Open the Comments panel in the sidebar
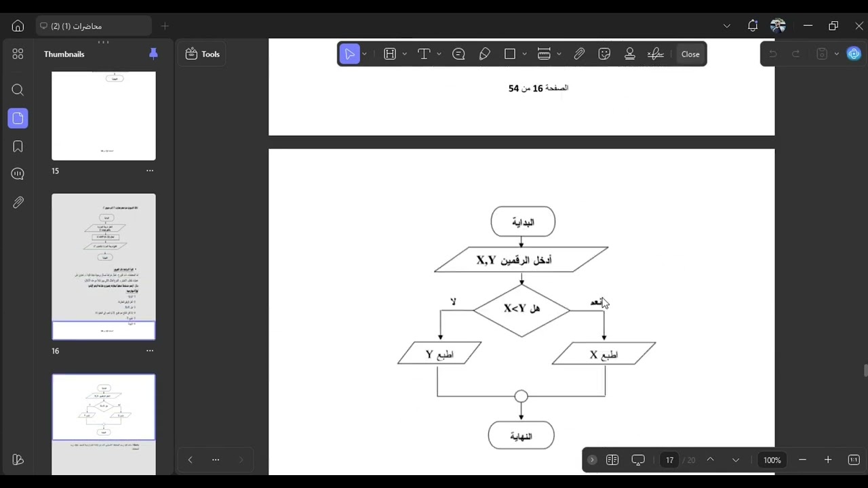This screenshot has height=488, width=868. pos(18,174)
